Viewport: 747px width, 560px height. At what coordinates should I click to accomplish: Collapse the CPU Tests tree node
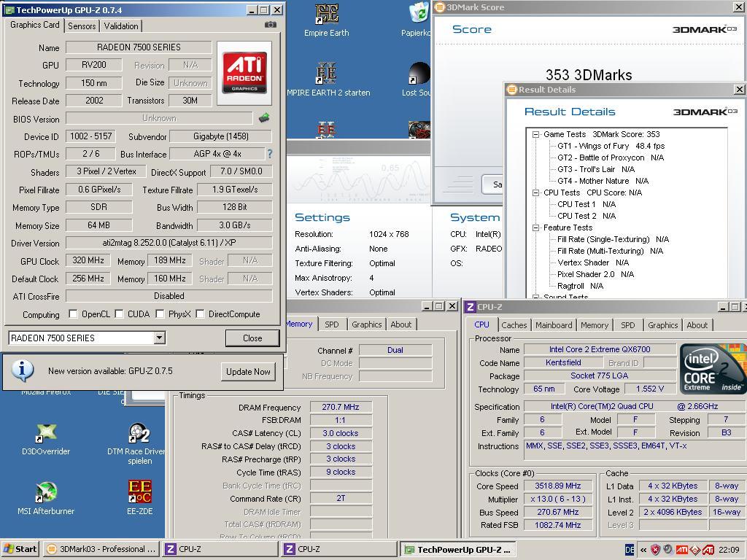[535, 192]
